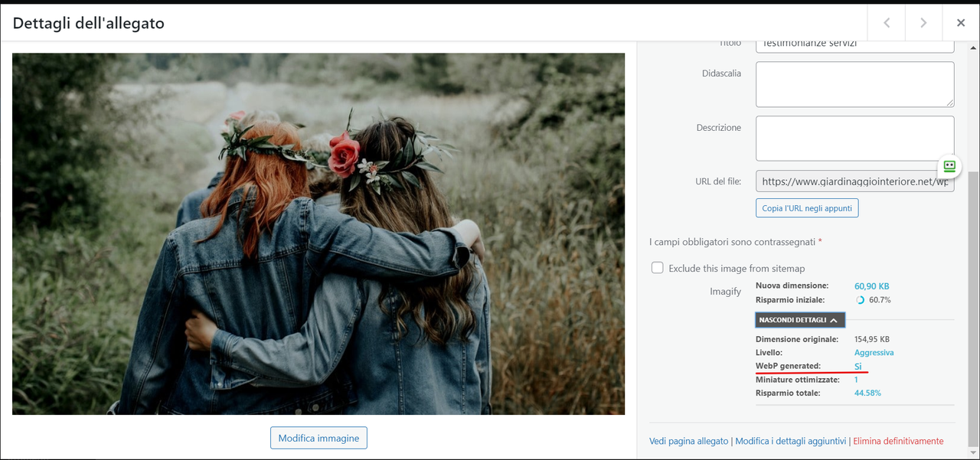Click the Nuova dimensione label

(792, 285)
